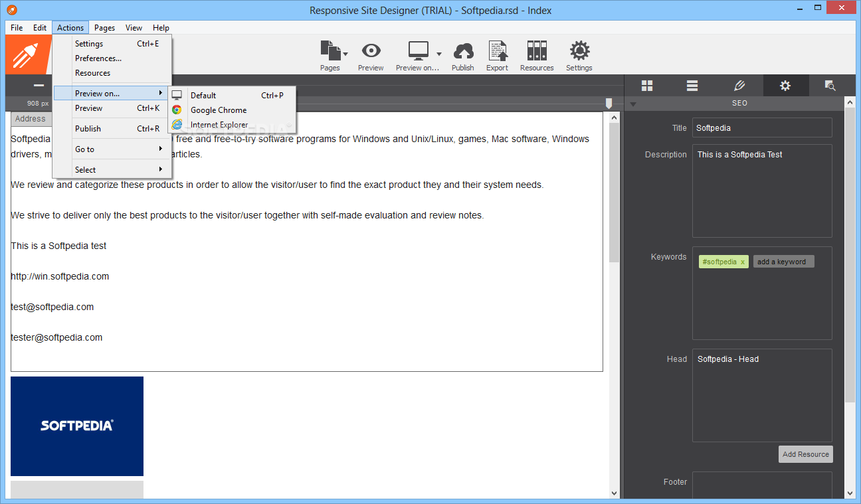Click the canvas vertical scrollbar thumb
This screenshot has height=504, width=861.
point(615,193)
